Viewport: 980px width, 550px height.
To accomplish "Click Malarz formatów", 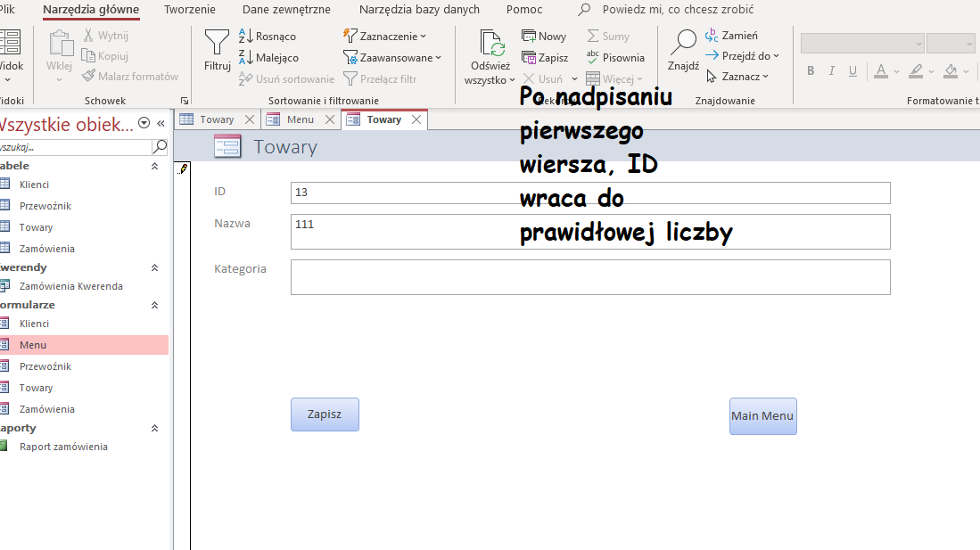I will 130,77.
